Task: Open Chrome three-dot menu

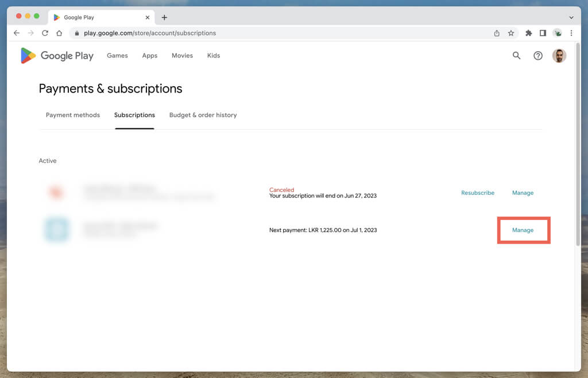Action: point(571,33)
